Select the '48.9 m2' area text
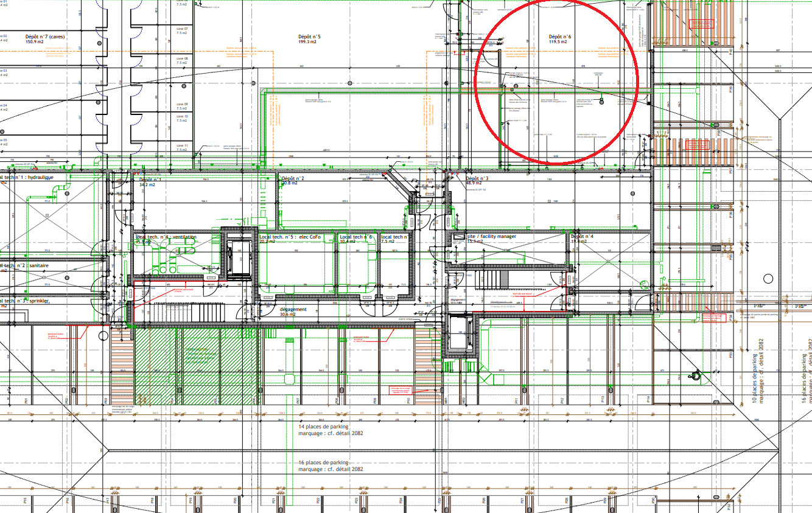 click(474, 183)
